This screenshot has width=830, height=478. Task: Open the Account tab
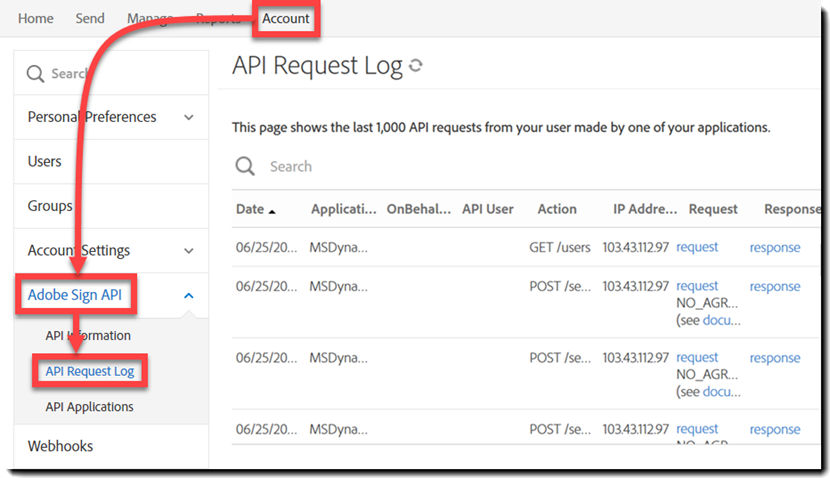(x=286, y=19)
